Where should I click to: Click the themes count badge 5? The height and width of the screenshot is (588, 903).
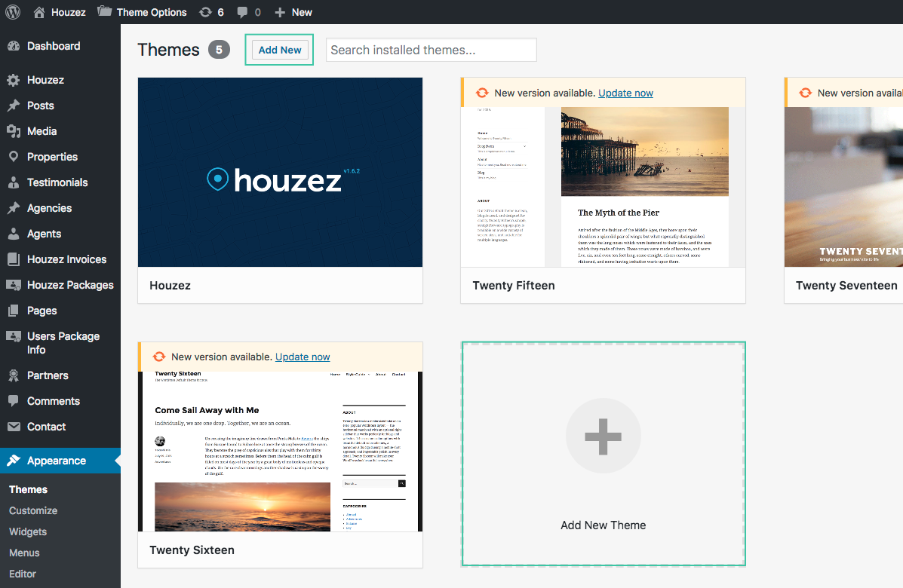(x=219, y=50)
